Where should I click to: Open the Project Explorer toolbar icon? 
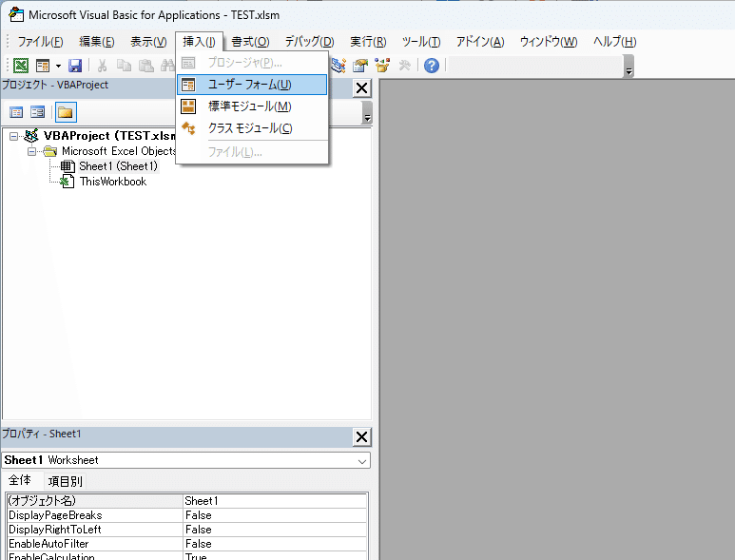click(x=338, y=66)
